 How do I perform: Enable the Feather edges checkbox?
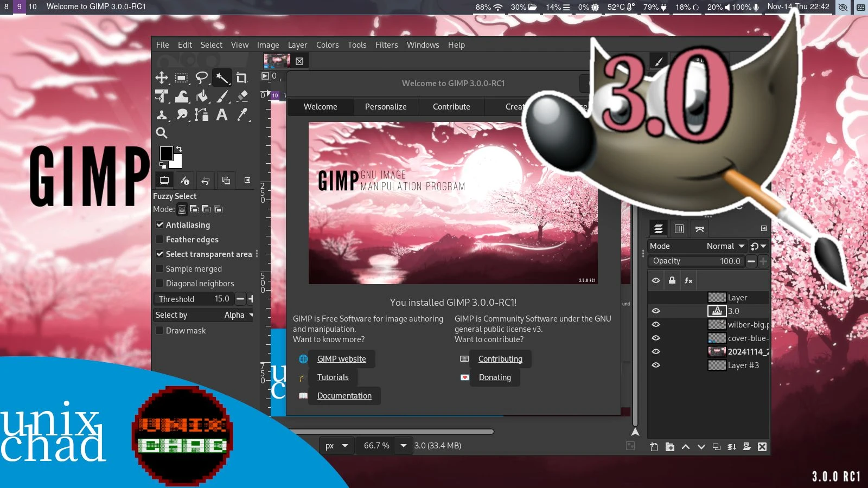[159, 239]
